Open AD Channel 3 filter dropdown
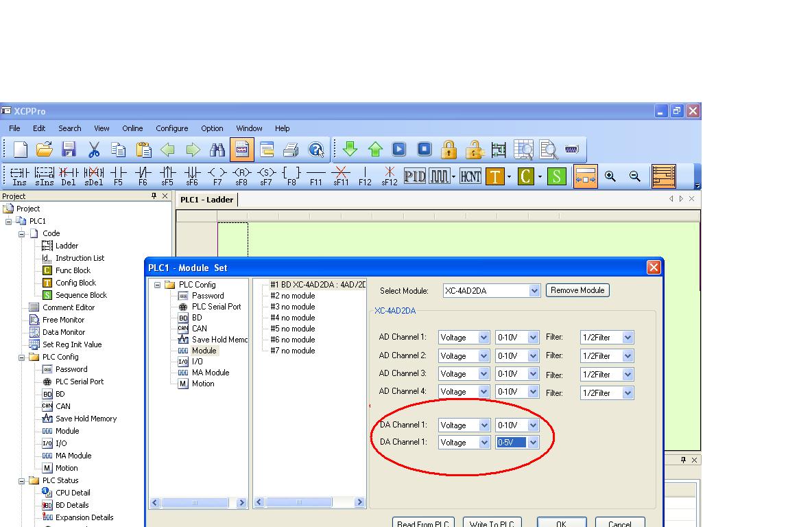The height and width of the screenshot is (527, 812). 628,375
